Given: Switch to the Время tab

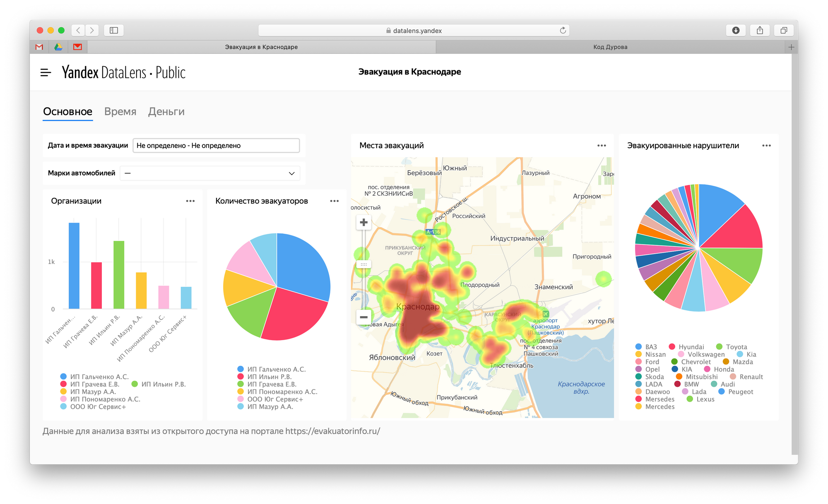Looking at the screenshot, I should [120, 112].
